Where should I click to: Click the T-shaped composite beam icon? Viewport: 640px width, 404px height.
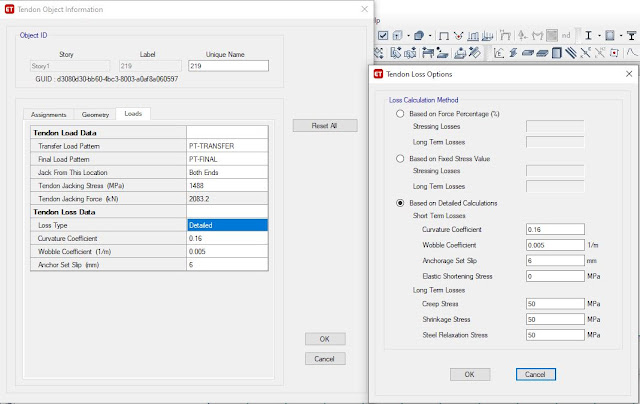click(631, 36)
